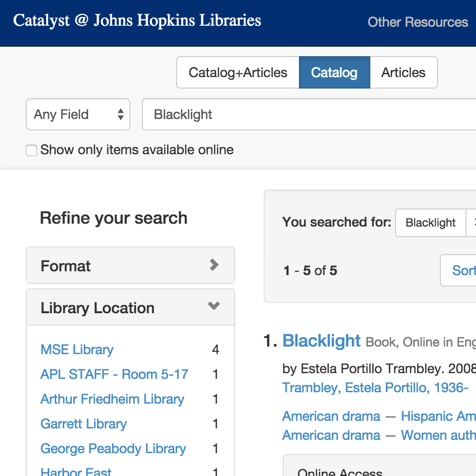The image size is (476, 476).
Task: Enable Show only items available online
Action: pyautogui.click(x=31, y=150)
